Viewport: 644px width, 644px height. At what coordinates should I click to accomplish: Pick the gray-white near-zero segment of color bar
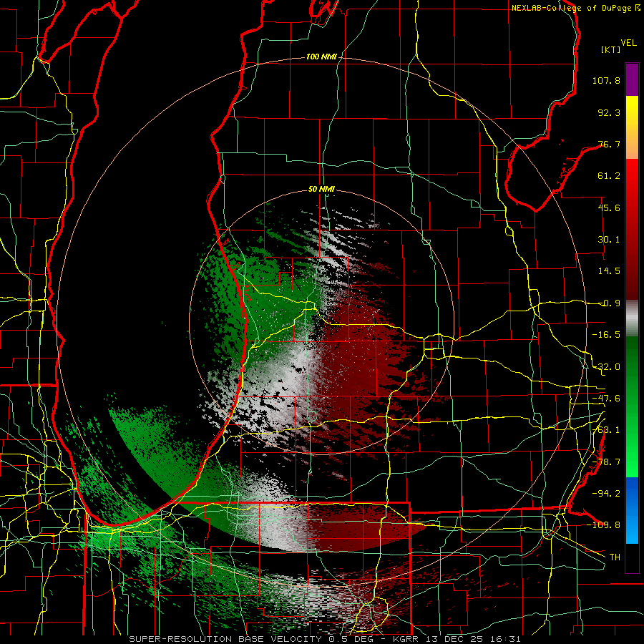pyautogui.click(x=632, y=318)
